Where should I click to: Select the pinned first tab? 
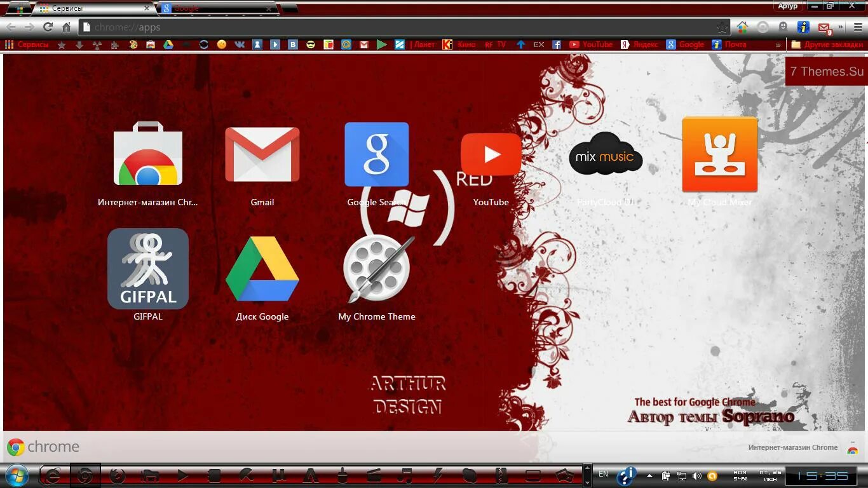(20, 9)
